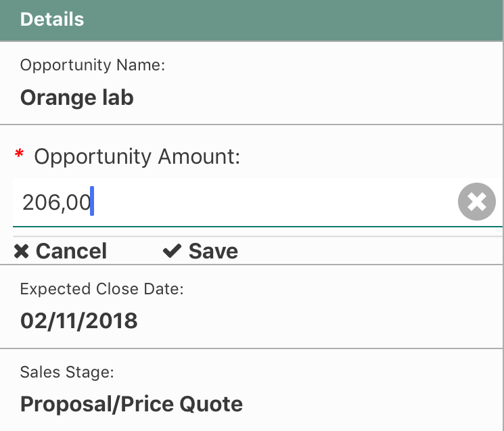Save the edited opportunity amount
Image resolution: width=504 pixels, height=431 pixels.
[200, 251]
